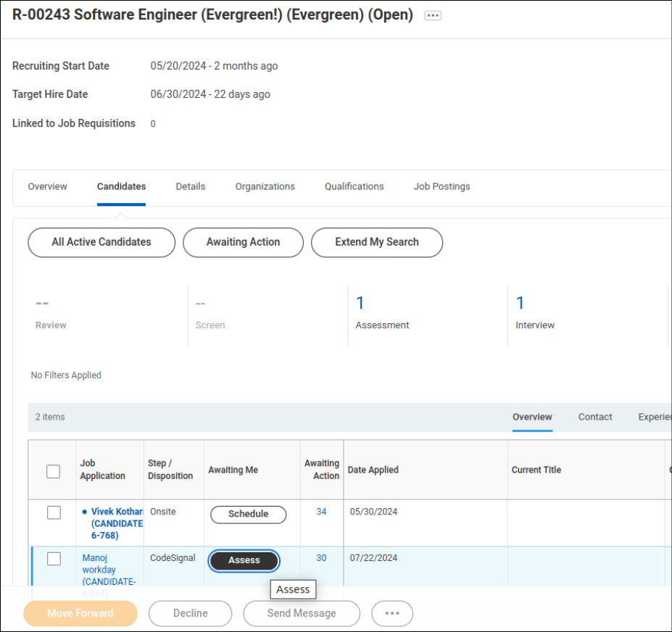
Task: Open related actions ellipsis beside requisition title
Action: point(433,16)
